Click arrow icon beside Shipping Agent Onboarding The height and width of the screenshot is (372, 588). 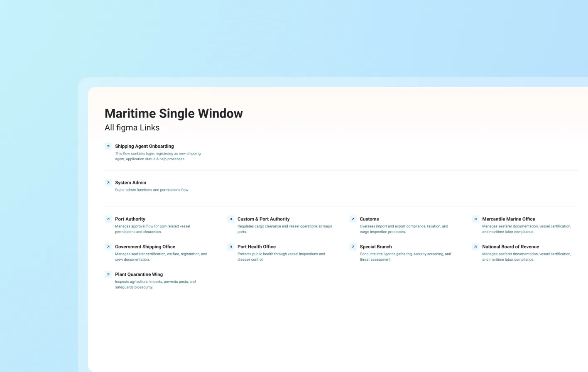pyautogui.click(x=108, y=146)
